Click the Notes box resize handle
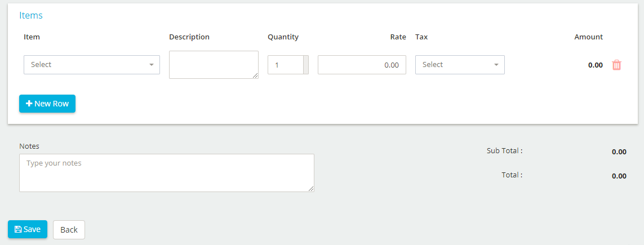This screenshot has width=644, height=245. pos(312,189)
